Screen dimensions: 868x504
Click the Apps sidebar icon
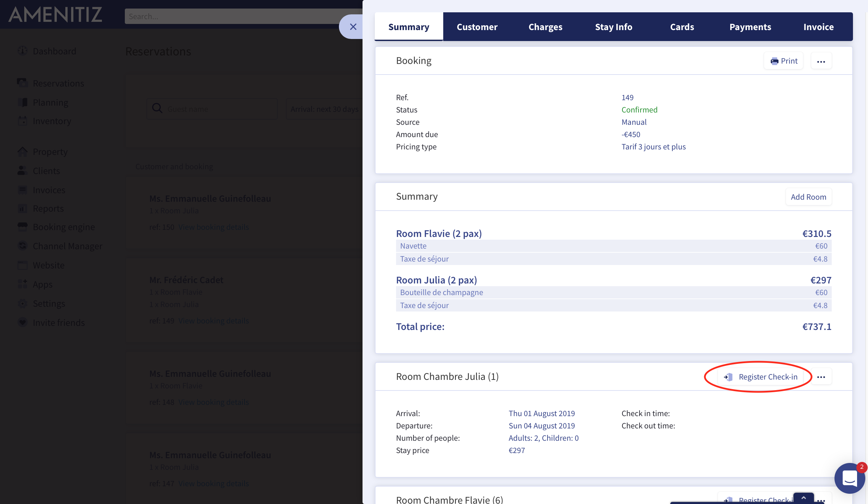tap(22, 284)
